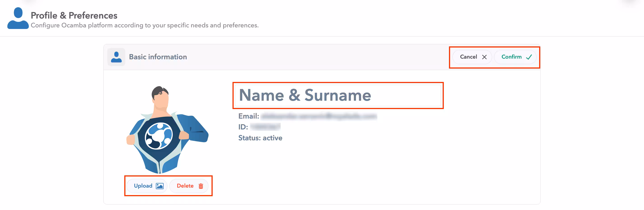This screenshot has width=644, height=210.
Task: Click the X icon on Cancel
Action: [484, 57]
